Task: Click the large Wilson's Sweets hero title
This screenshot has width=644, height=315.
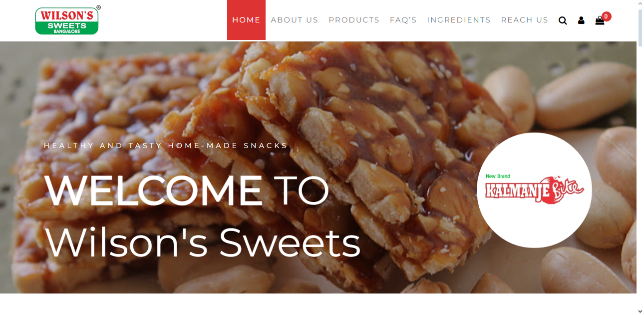Action: pyautogui.click(x=203, y=242)
